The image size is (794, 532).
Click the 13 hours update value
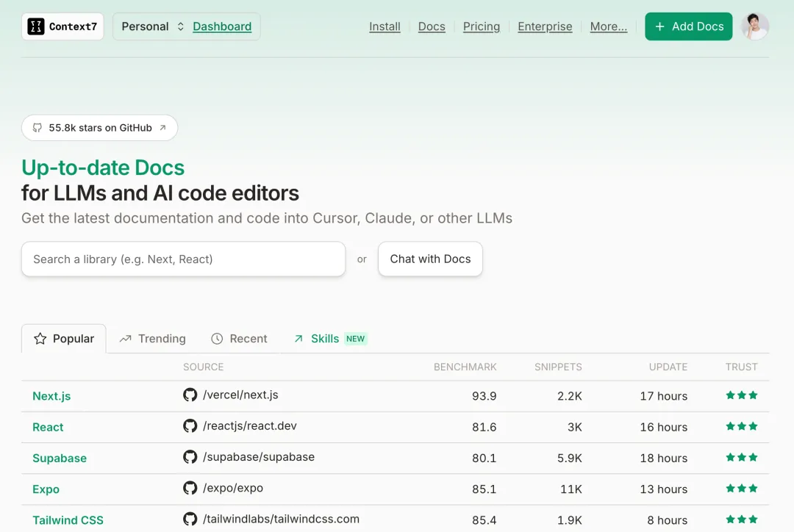664,489
